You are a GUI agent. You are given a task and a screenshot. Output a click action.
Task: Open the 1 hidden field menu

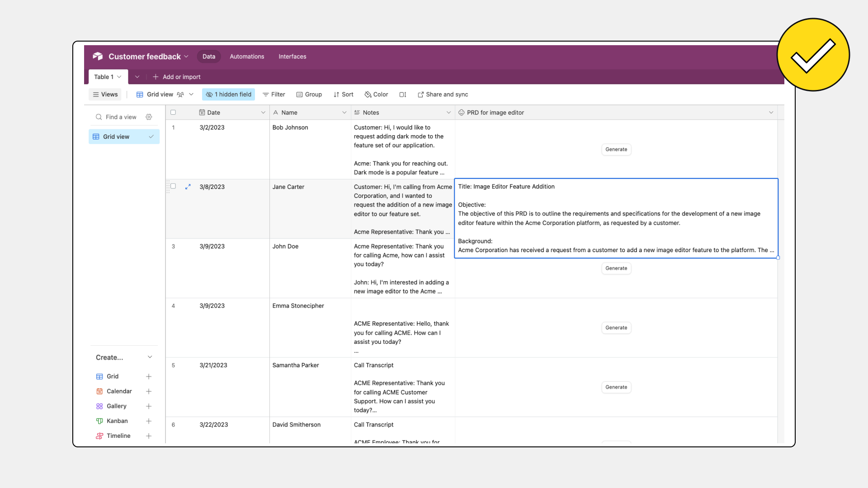tap(229, 94)
